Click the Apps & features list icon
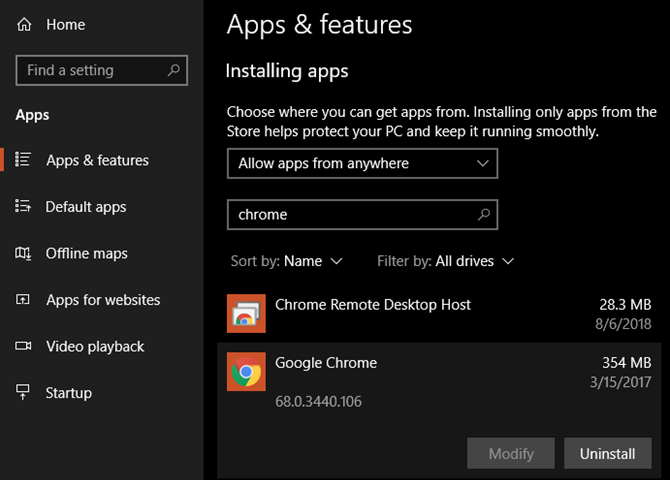Image resolution: width=670 pixels, height=480 pixels. (x=24, y=160)
